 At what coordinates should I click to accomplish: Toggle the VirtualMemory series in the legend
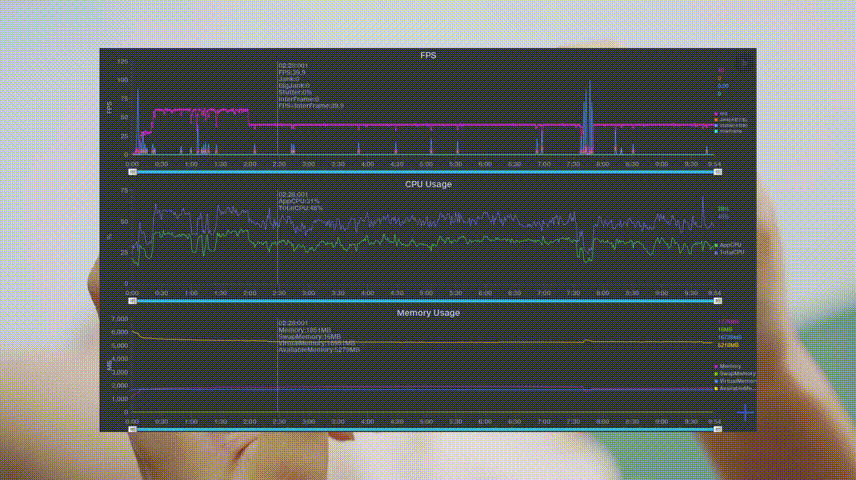click(735, 381)
